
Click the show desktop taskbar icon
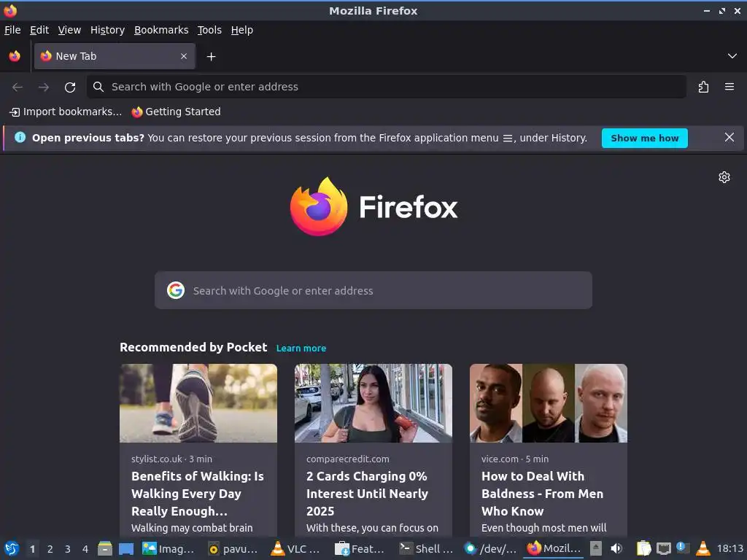[125, 549]
